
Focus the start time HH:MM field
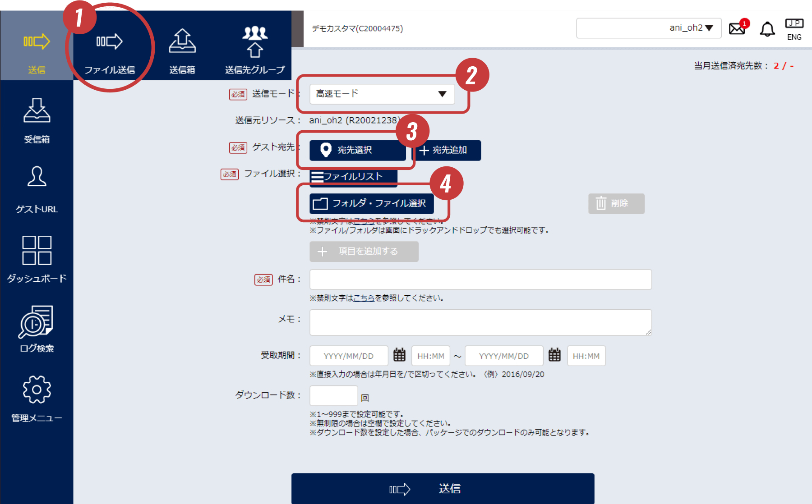coord(431,356)
